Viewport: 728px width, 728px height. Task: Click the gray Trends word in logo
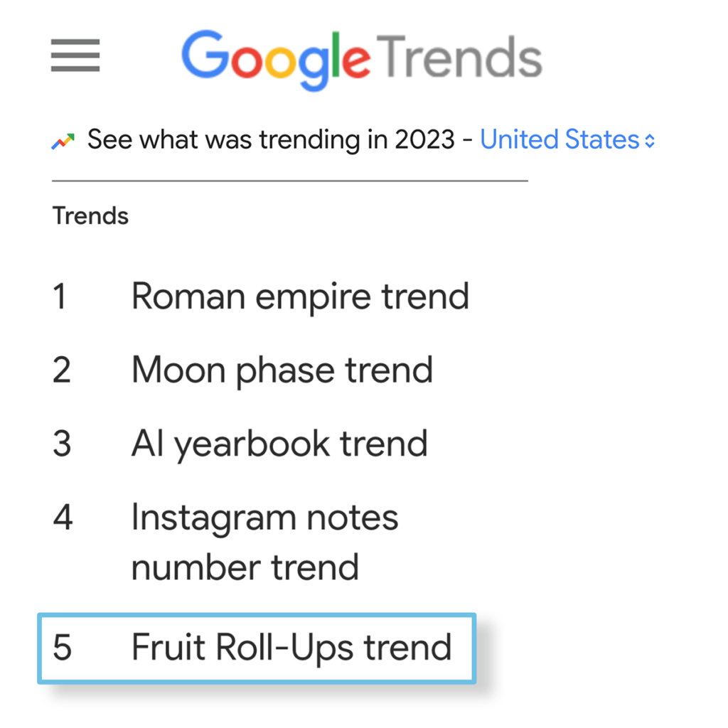[460, 57]
